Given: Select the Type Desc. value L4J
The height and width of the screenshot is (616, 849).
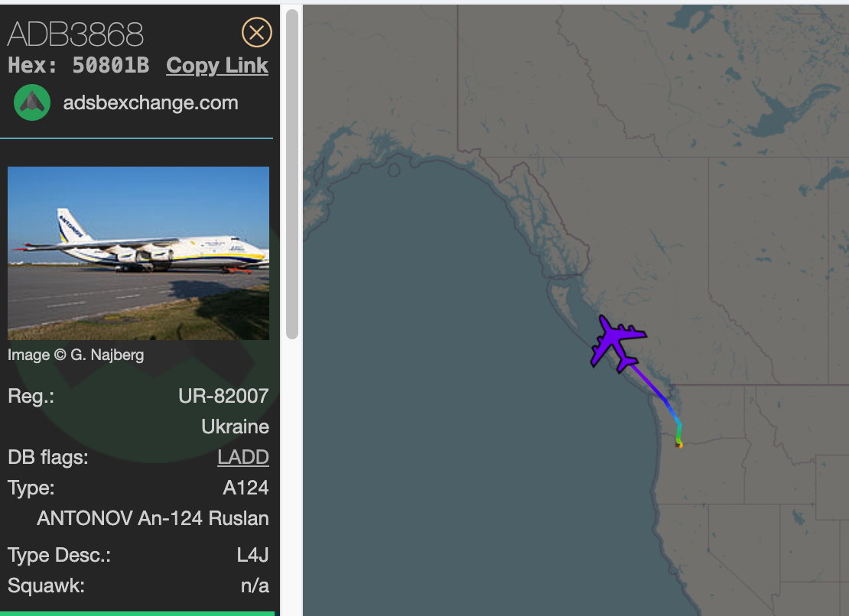Looking at the screenshot, I should pyautogui.click(x=252, y=556).
